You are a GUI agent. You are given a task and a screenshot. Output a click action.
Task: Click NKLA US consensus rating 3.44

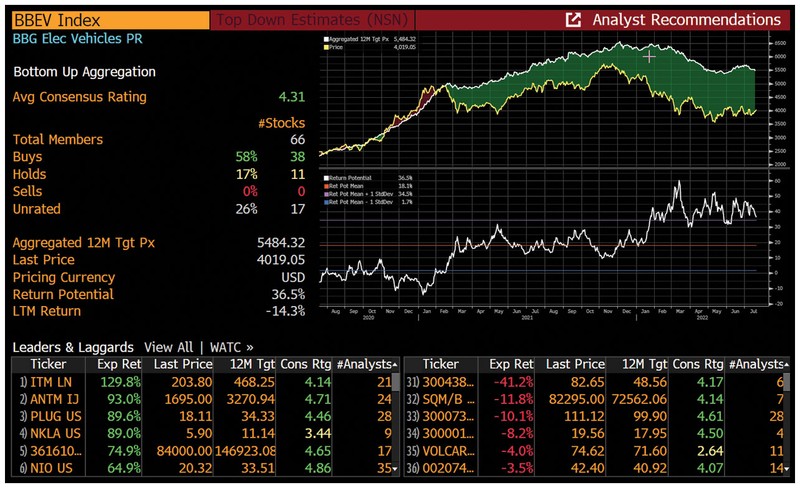[318, 434]
